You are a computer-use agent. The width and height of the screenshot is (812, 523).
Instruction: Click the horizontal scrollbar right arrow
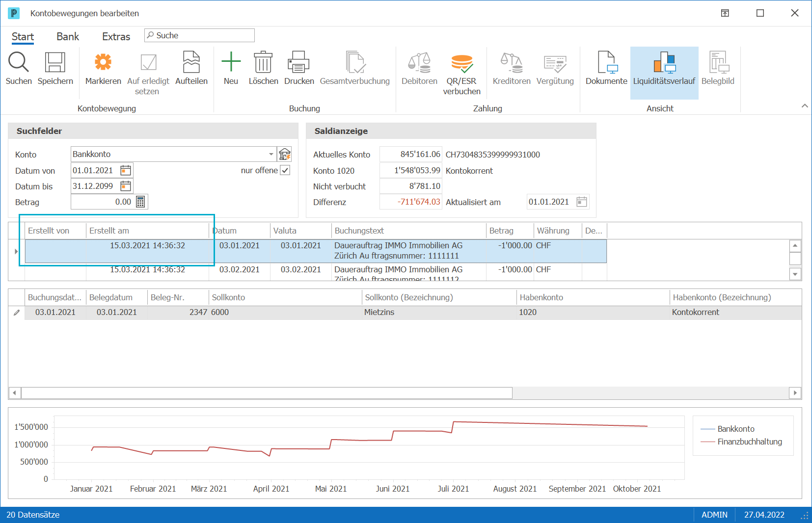click(x=795, y=392)
